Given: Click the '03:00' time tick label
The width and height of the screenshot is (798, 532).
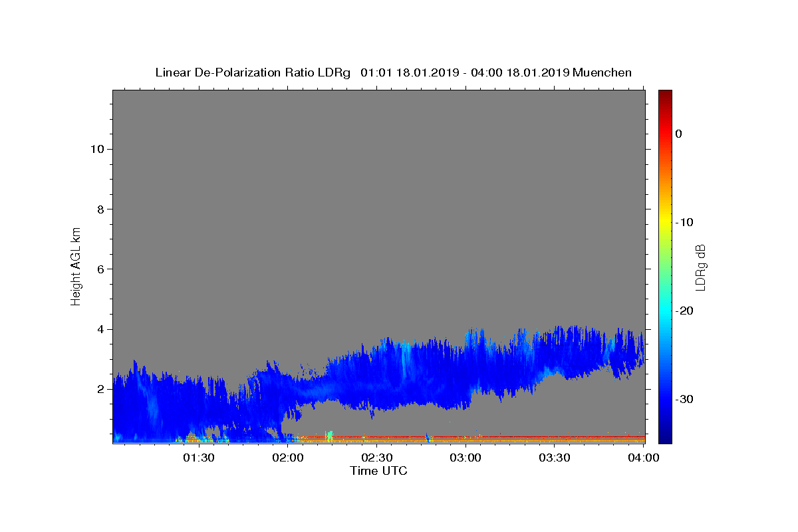Looking at the screenshot, I should (465, 458).
